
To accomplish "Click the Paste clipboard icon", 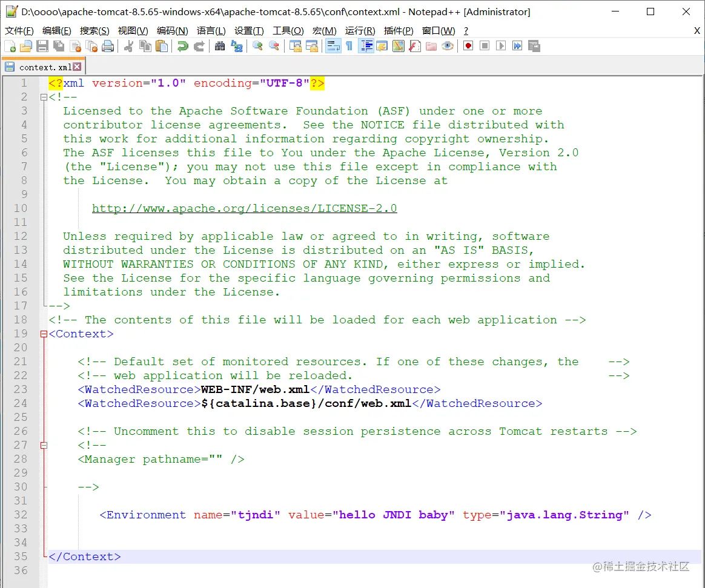I will tap(162, 46).
